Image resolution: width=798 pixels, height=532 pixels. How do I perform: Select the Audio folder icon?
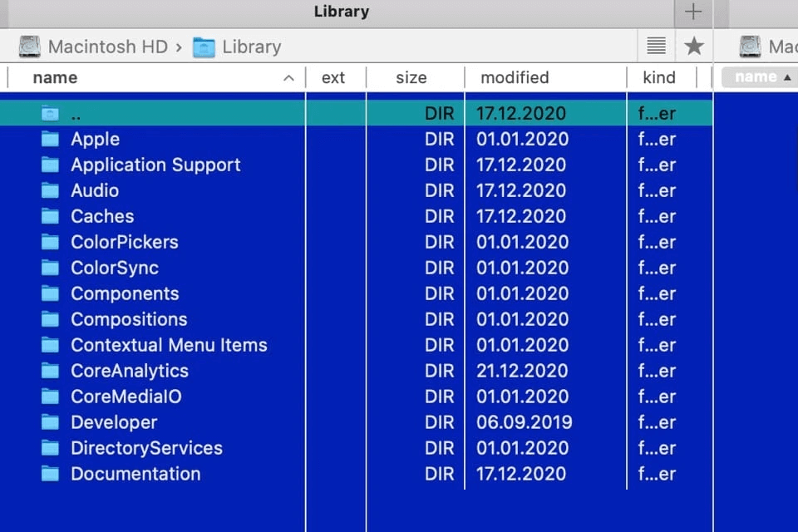click(x=50, y=190)
